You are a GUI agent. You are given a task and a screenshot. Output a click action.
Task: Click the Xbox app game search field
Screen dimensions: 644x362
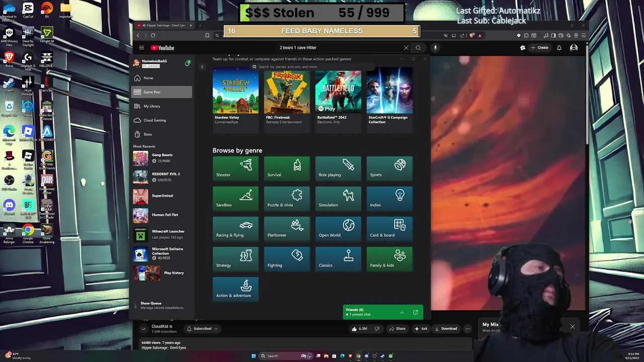click(312, 67)
